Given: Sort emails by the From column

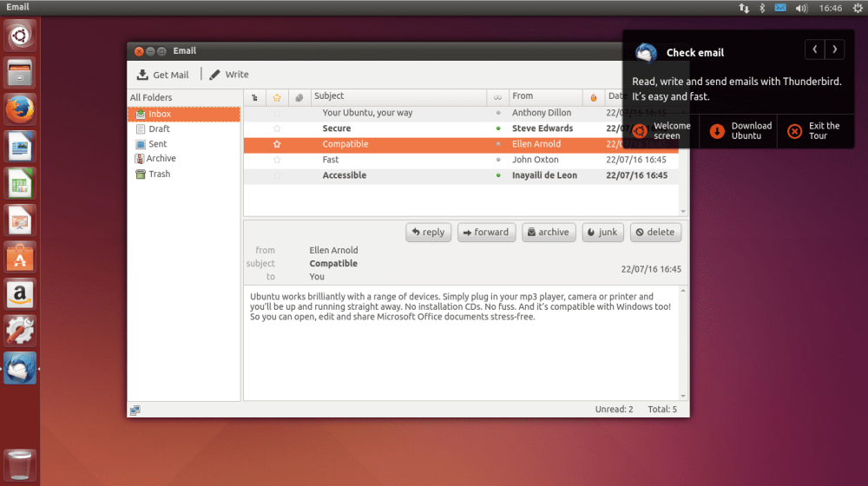Looking at the screenshot, I should coord(545,97).
